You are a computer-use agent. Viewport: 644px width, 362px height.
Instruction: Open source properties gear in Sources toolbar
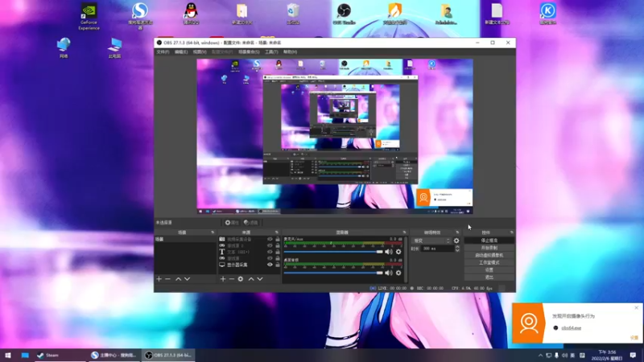[241, 279]
